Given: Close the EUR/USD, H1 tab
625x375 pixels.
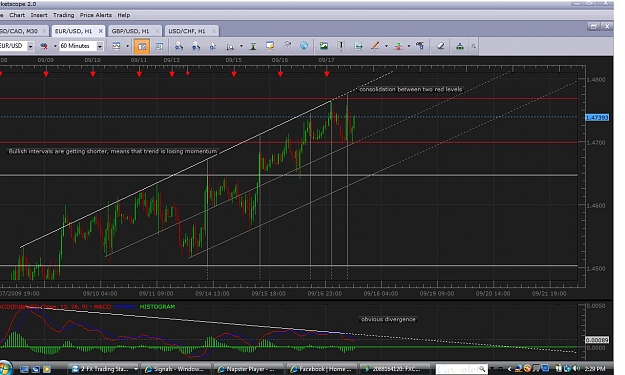Looking at the screenshot, I should (101, 31).
